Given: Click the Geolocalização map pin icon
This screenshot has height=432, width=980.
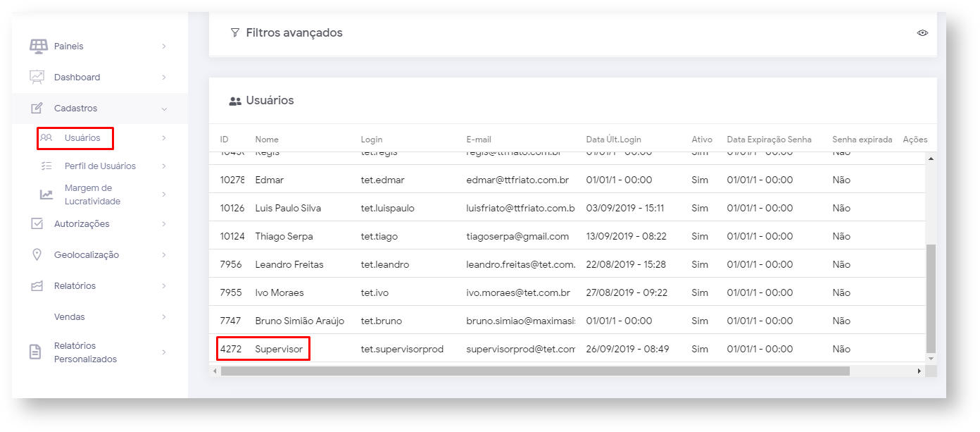Looking at the screenshot, I should point(37,254).
